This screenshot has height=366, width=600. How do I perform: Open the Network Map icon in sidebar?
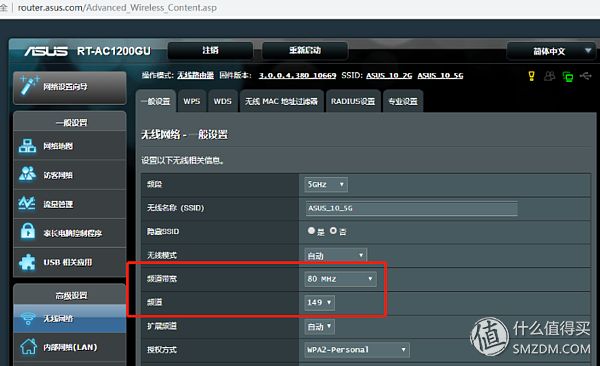28,146
